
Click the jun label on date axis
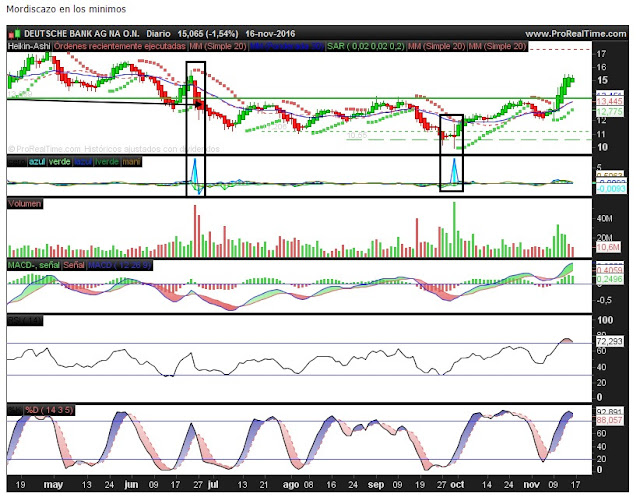point(131,485)
